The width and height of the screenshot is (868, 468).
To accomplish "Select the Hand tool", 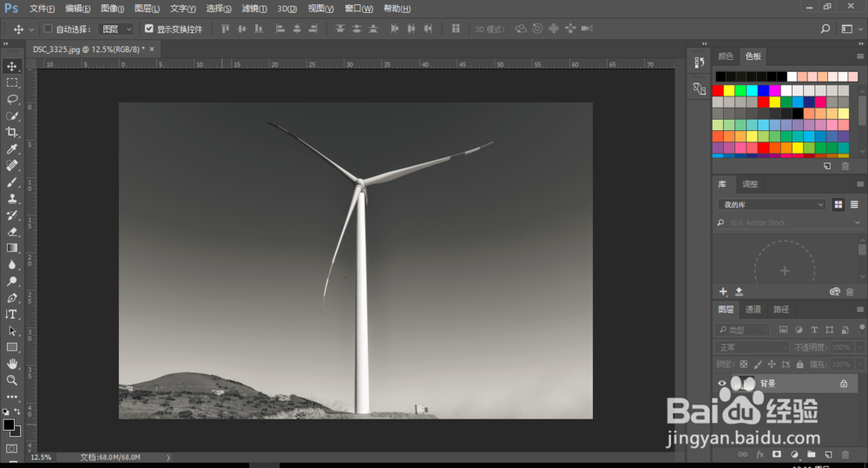I will coord(11,363).
